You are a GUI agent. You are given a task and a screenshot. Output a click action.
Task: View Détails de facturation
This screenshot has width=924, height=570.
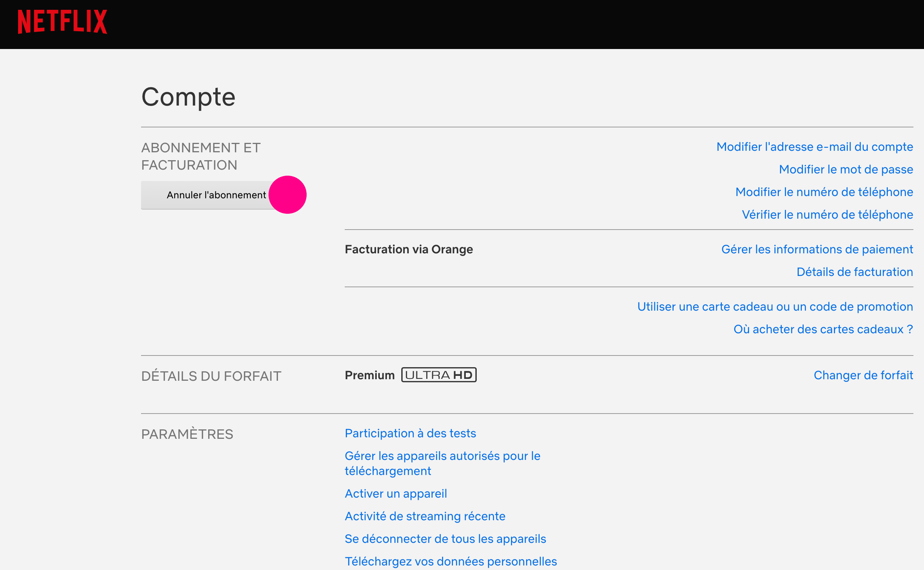[855, 272]
